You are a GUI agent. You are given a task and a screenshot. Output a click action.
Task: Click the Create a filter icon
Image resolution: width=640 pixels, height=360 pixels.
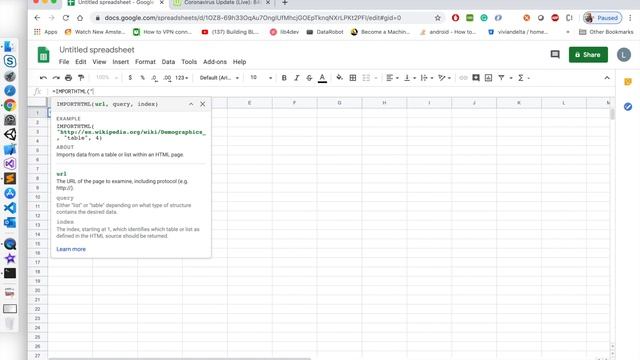pyautogui.click(x=501, y=78)
